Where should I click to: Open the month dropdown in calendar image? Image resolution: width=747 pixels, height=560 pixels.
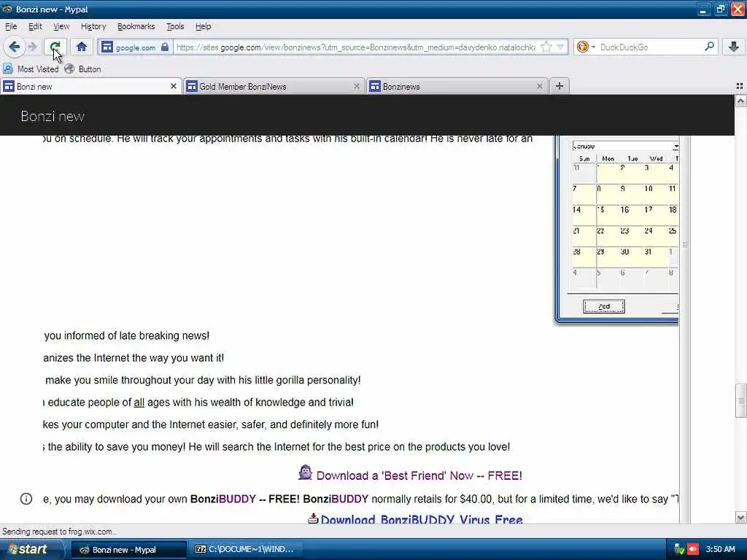(676, 146)
